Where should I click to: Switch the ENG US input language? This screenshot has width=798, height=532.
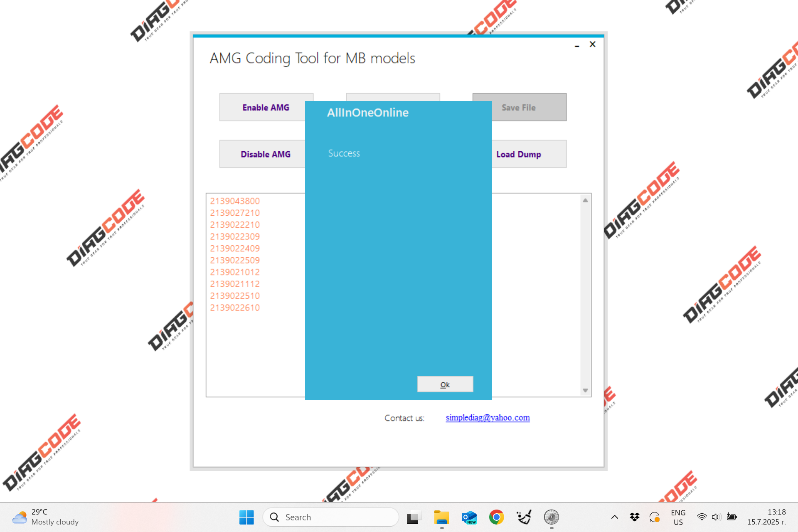click(678, 517)
